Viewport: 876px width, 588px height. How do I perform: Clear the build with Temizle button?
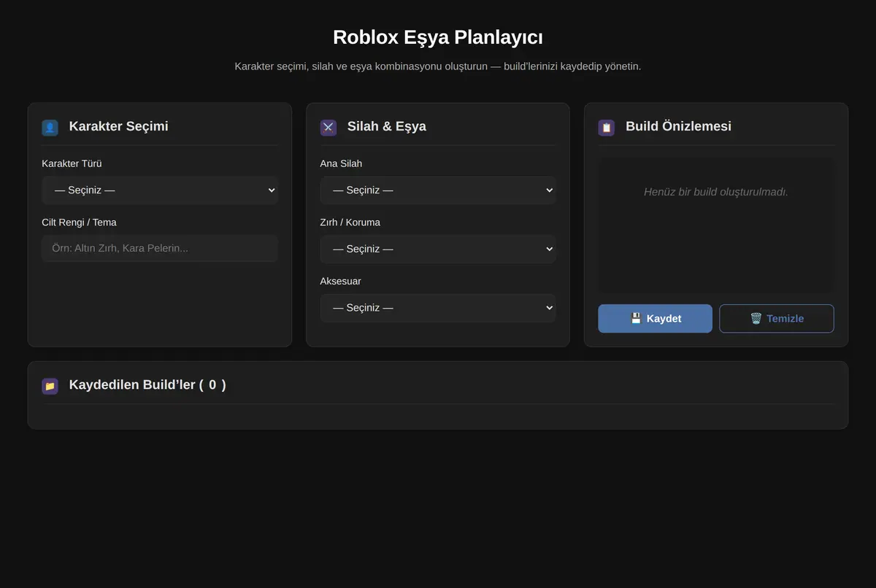pos(777,318)
